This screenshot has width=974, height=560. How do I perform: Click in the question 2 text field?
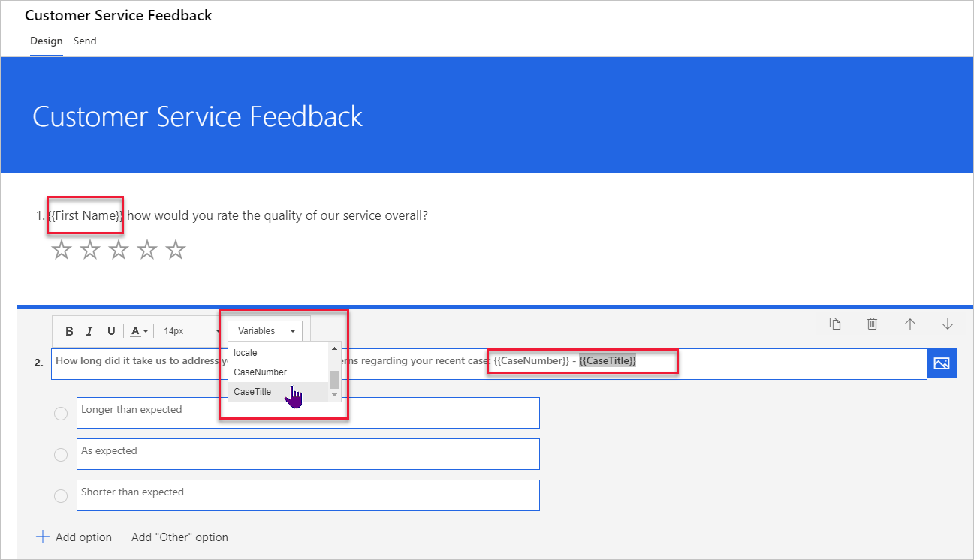coord(489,364)
